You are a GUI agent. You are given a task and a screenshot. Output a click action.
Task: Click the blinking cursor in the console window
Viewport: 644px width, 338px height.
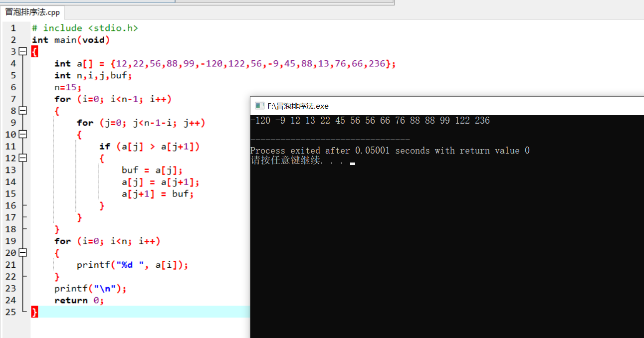point(353,163)
